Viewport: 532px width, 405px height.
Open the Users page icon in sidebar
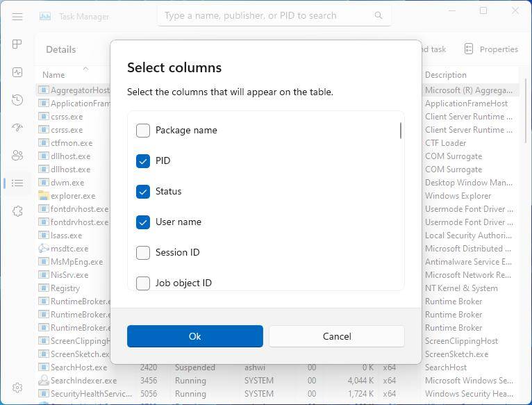point(17,155)
